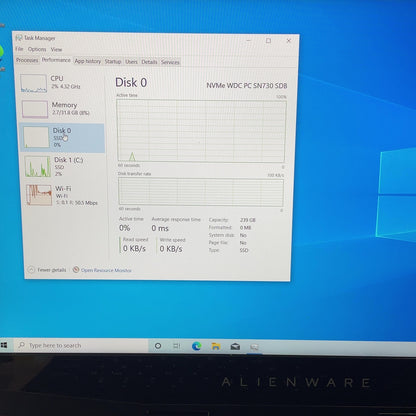Open the Mail app from the taskbar
This screenshot has width=416, height=416.
[x=235, y=347]
